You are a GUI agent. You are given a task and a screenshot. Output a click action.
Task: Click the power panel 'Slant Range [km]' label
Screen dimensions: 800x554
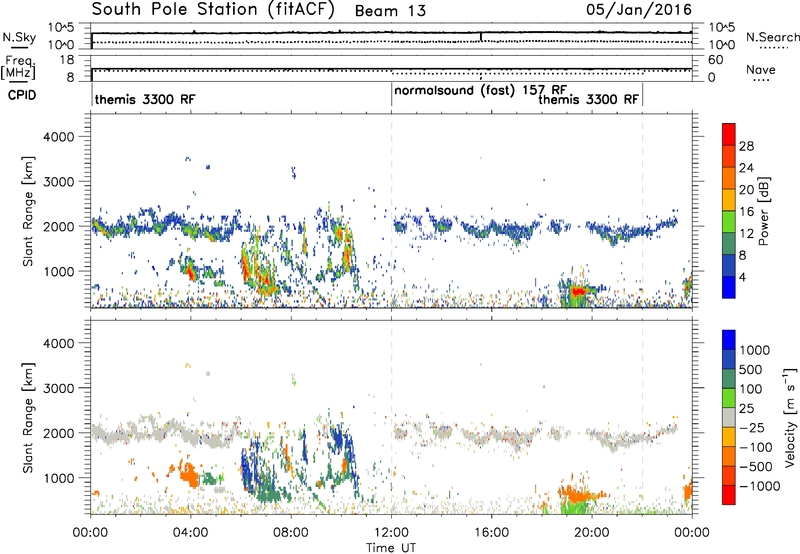click(28, 211)
